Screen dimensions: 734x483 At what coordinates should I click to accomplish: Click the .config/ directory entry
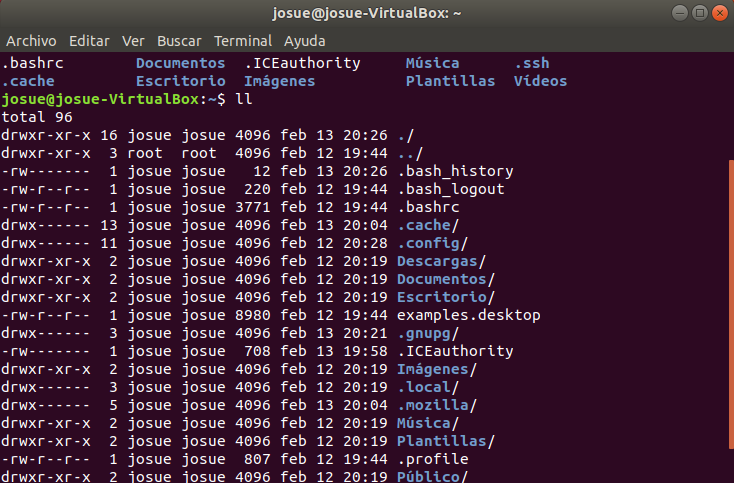point(433,243)
